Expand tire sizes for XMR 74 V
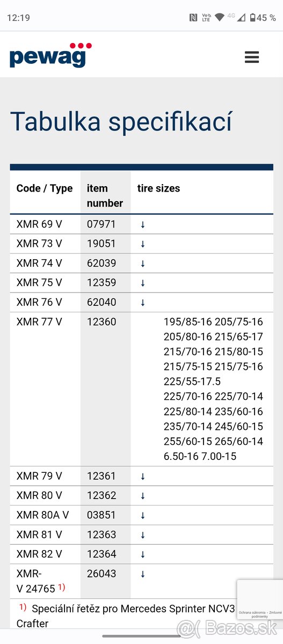Viewport: 283px width, 644px height. click(143, 264)
